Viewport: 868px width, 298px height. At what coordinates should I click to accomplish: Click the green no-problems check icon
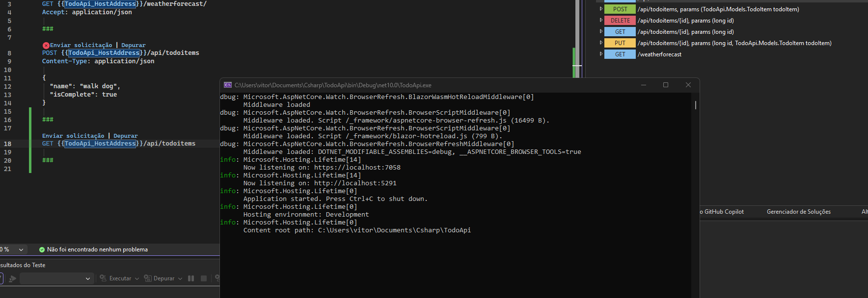(x=42, y=249)
